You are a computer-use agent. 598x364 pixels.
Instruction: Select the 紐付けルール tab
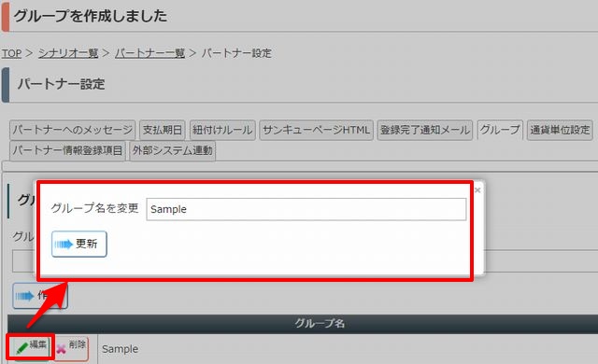coord(222,130)
